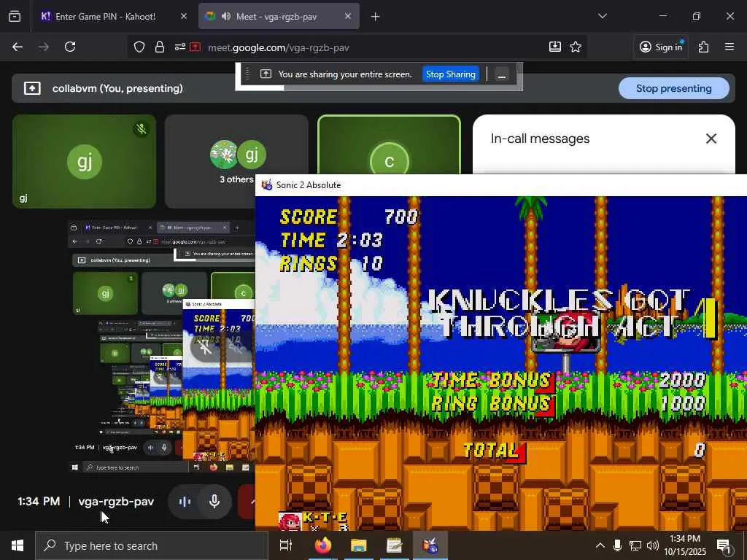Open the taskbar clock and date
Viewport: 747px width, 560px height.
685,545
